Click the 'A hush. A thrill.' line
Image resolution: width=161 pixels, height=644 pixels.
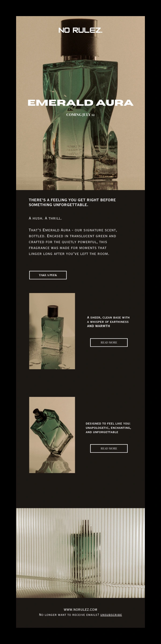tap(45, 218)
